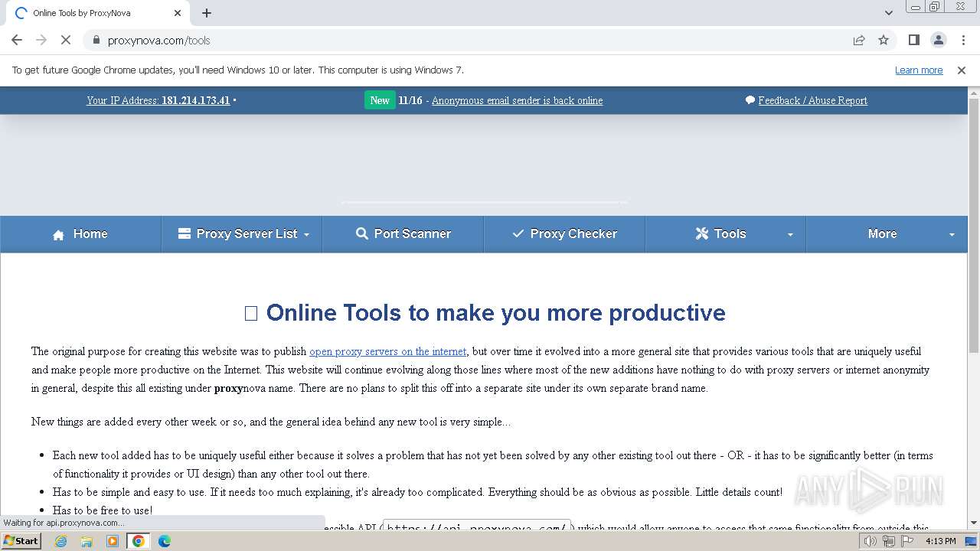Click the scrollbar down arrow
This screenshot has width=980, height=551.
point(974,523)
